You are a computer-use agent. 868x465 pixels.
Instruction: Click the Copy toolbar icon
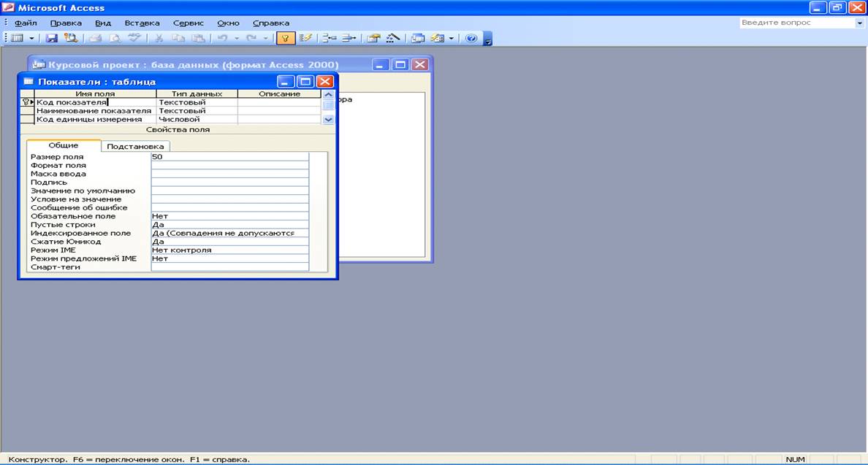tap(178, 38)
